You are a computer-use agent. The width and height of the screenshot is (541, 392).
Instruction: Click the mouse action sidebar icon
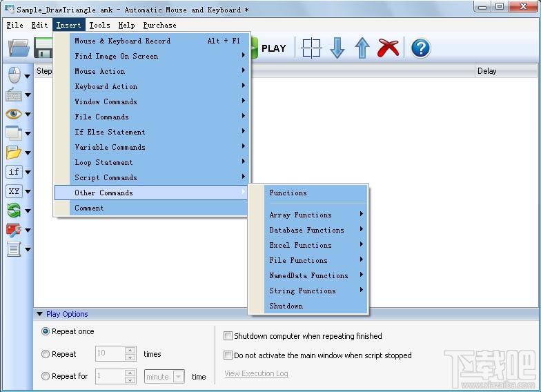(x=14, y=75)
